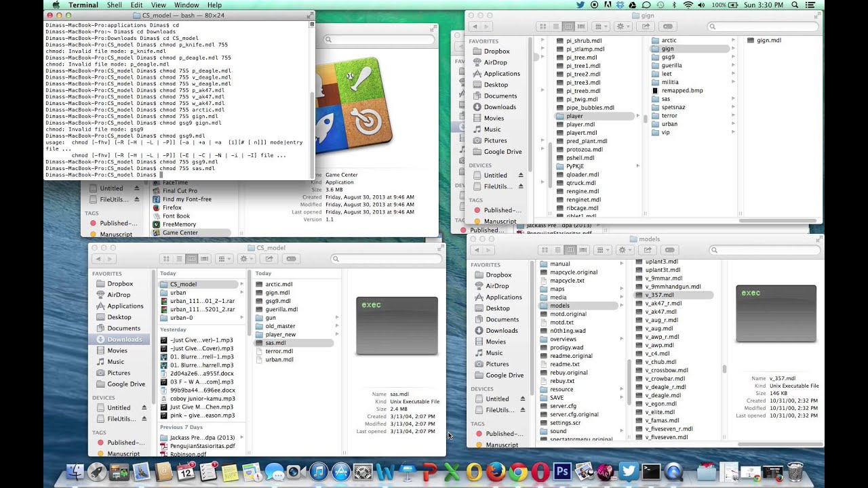This screenshot has width=868, height=488.
Task: Click the Share button in CS_model window
Action: click(x=269, y=259)
